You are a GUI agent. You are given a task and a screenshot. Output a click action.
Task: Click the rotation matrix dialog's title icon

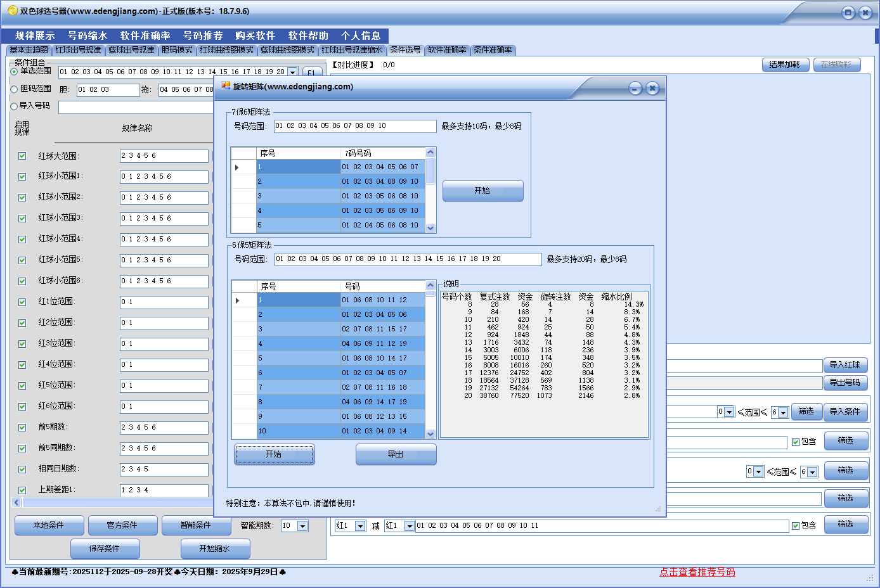coord(226,86)
